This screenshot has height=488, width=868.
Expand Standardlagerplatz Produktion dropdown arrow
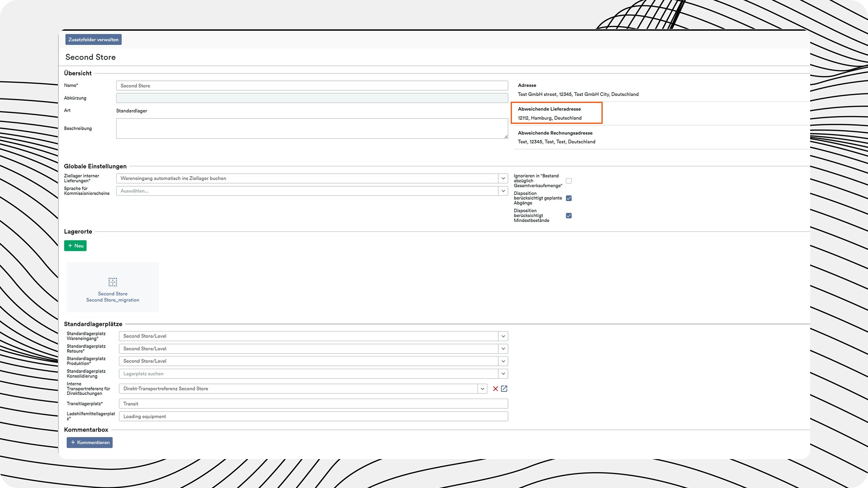pyautogui.click(x=503, y=361)
